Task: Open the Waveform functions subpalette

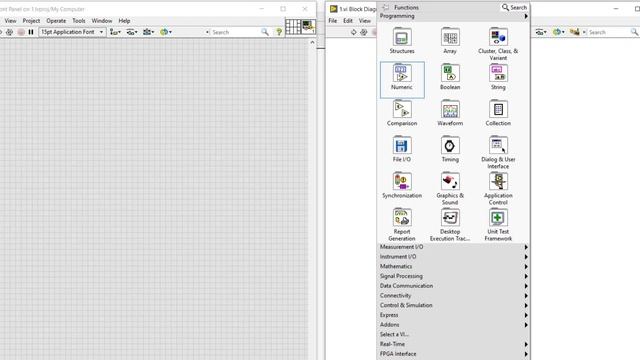Action: pos(450,113)
